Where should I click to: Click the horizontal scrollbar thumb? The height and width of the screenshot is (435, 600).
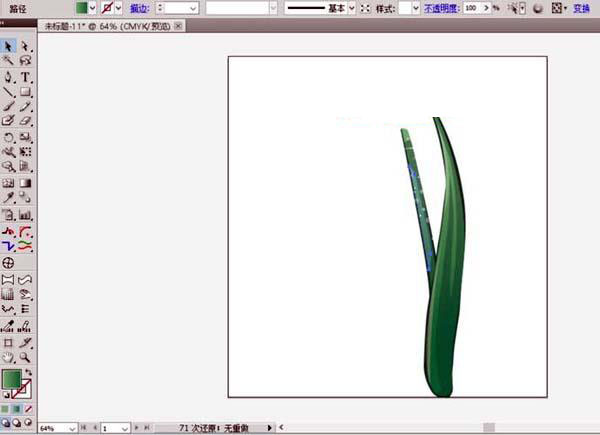point(489,427)
